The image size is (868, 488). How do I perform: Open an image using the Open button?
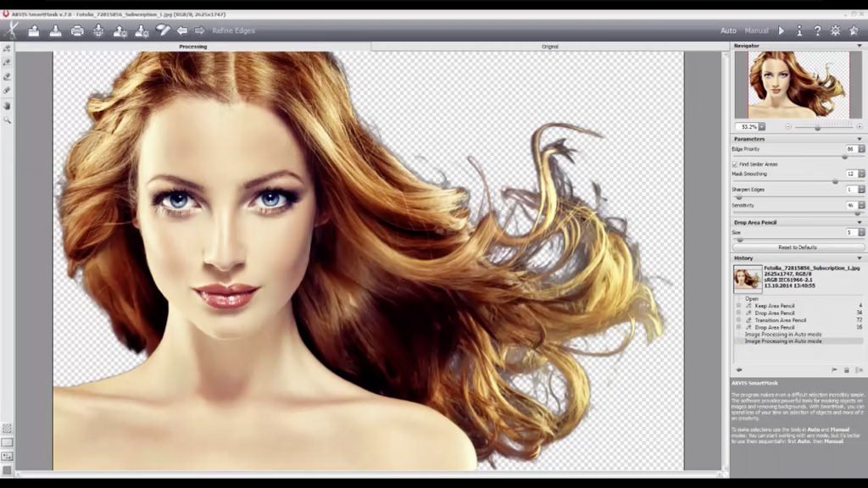tap(33, 30)
